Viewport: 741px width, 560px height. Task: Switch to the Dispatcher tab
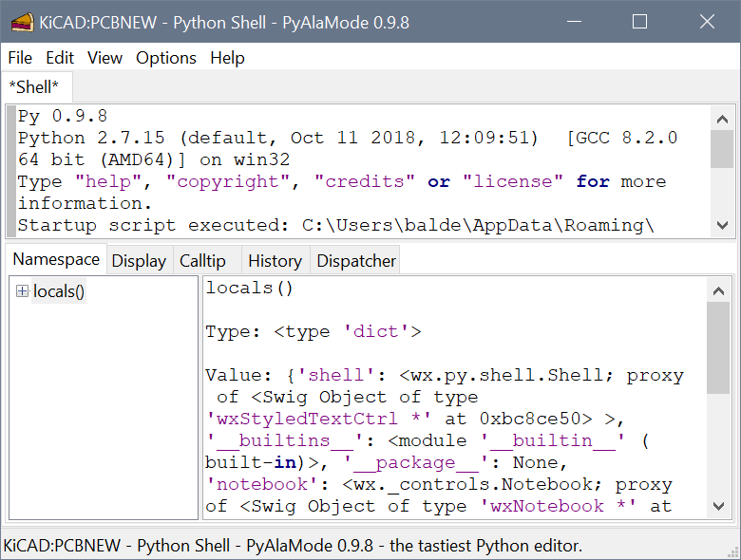[356, 261]
